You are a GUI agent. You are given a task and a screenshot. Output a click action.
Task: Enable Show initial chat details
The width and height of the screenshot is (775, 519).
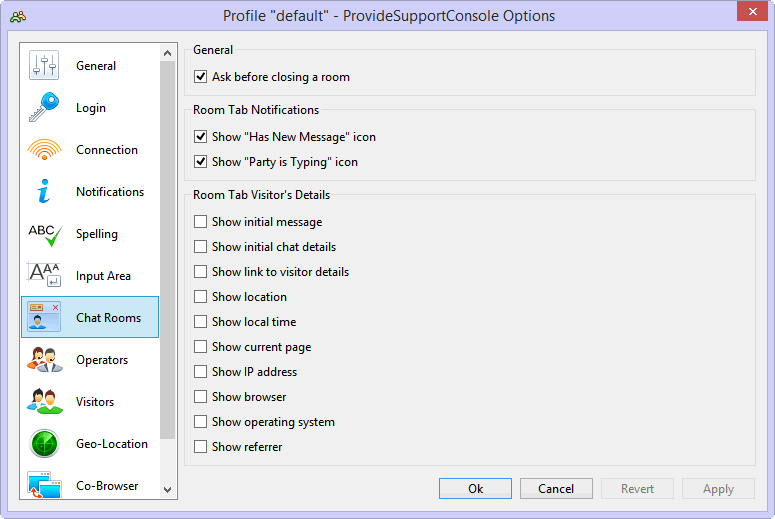coord(200,246)
